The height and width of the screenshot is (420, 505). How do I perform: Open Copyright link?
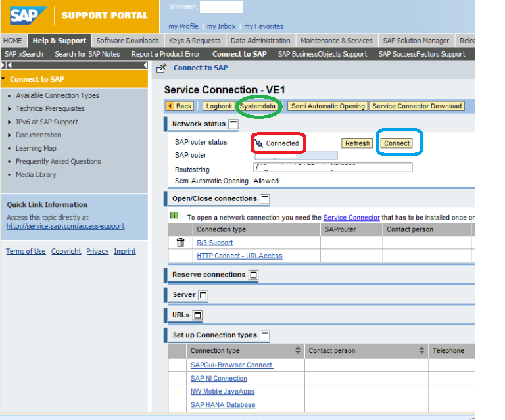(66, 251)
